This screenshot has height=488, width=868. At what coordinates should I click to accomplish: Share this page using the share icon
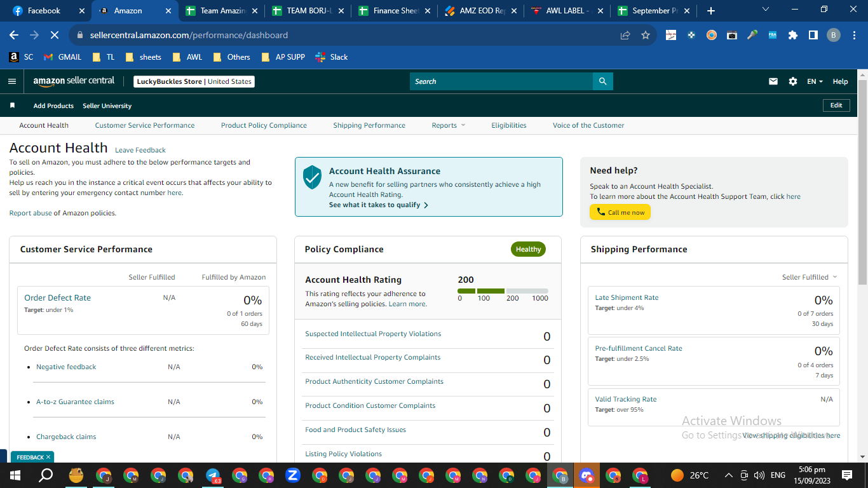coord(625,35)
